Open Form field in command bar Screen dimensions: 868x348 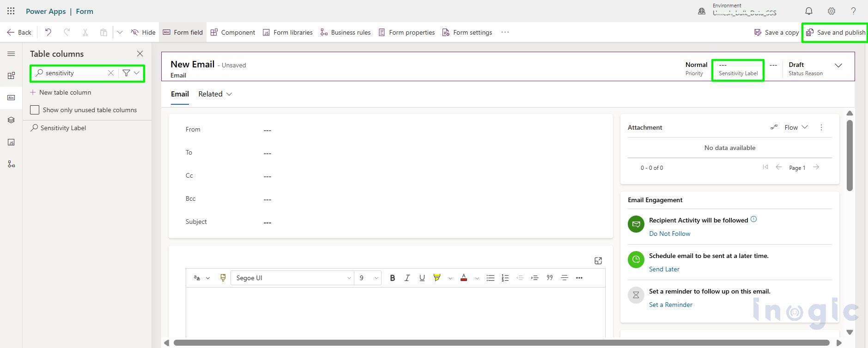click(x=183, y=32)
